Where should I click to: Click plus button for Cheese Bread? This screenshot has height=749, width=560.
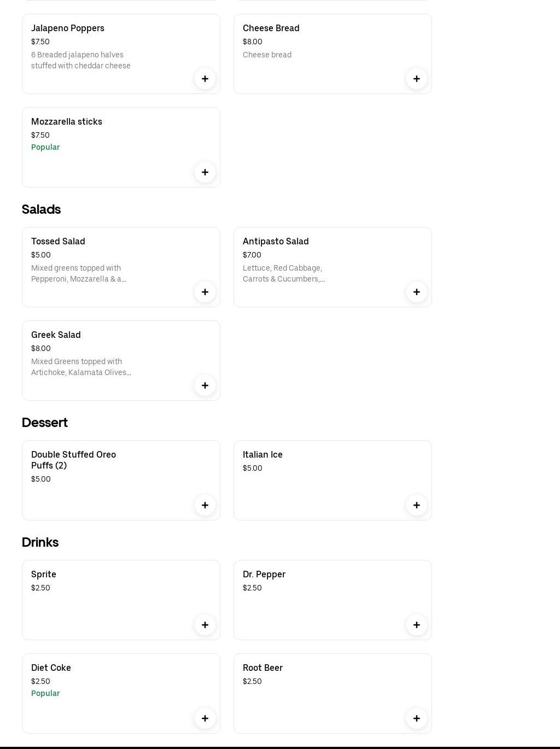(417, 79)
